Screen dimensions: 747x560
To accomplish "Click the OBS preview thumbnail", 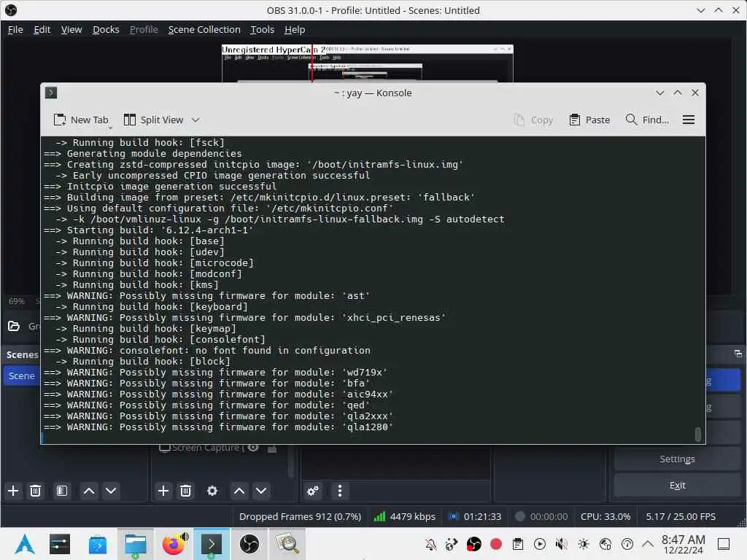I will (368, 63).
